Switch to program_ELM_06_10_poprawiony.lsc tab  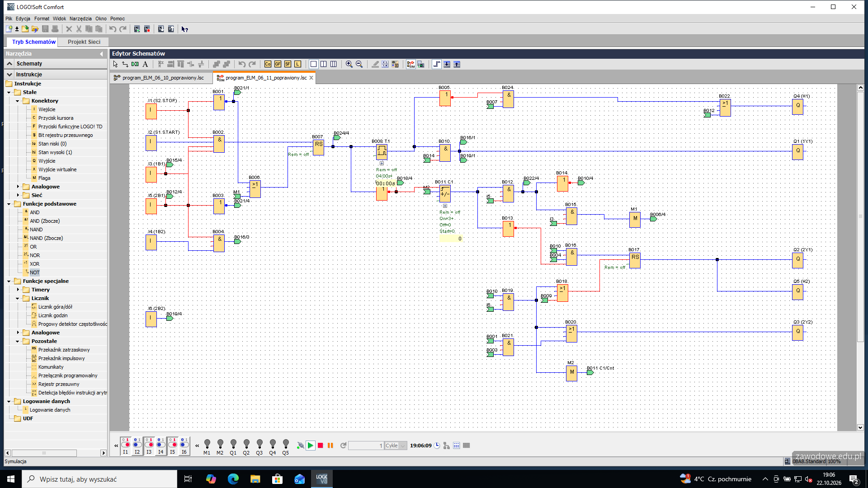pyautogui.click(x=163, y=78)
